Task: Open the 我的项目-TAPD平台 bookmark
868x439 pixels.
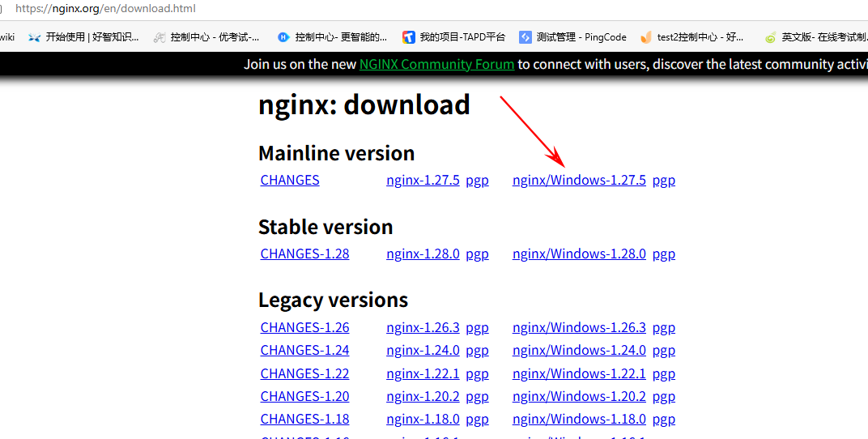Action: (x=454, y=37)
